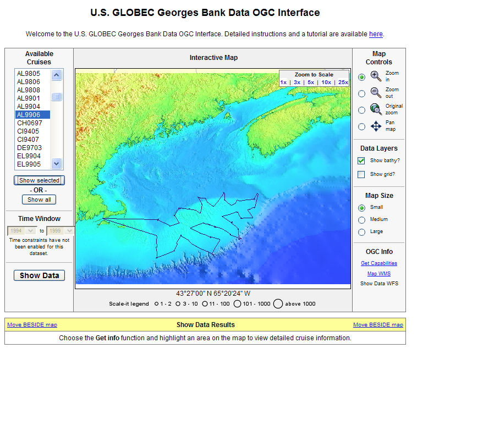Select cruise EL9904 in the list
Viewport: 483px width, 448px height.
click(x=32, y=156)
